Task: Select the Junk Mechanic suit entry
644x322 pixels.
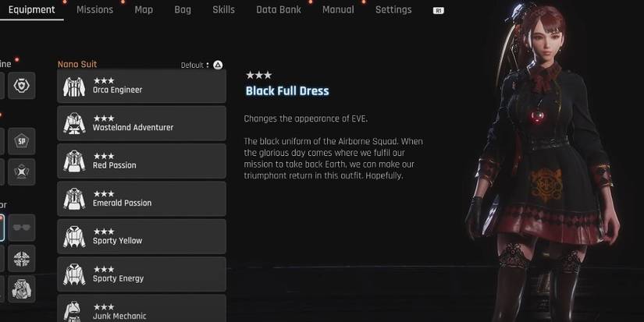Action: 142,309
